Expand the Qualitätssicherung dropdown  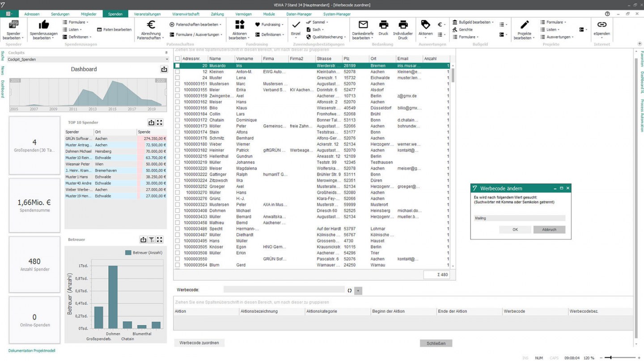click(x=326, y=37)
